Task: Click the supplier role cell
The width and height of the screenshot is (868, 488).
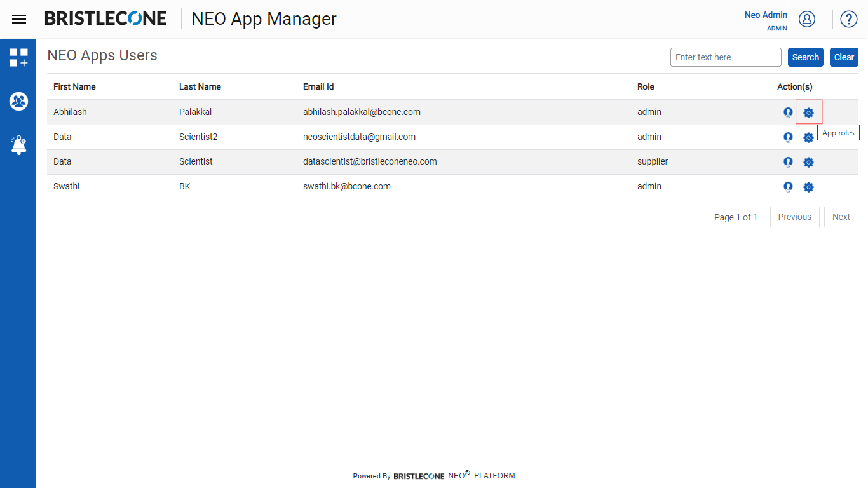Action: (x=653, y=161)
